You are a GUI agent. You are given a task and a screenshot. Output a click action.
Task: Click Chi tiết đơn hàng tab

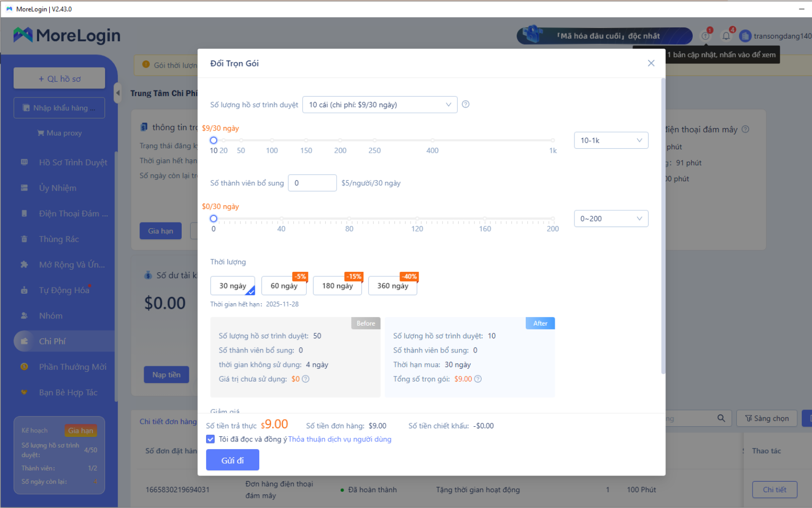(168, 422)
